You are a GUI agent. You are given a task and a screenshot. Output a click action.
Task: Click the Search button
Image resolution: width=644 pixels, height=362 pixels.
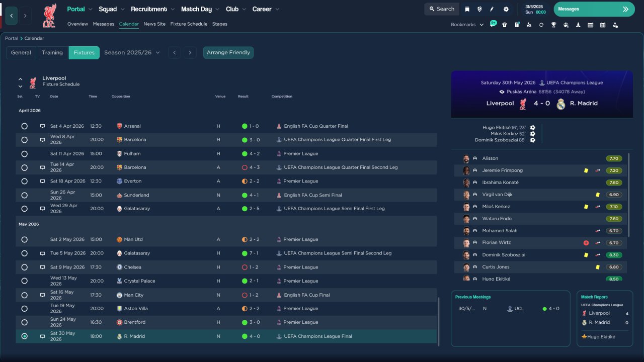coord(442,9)
